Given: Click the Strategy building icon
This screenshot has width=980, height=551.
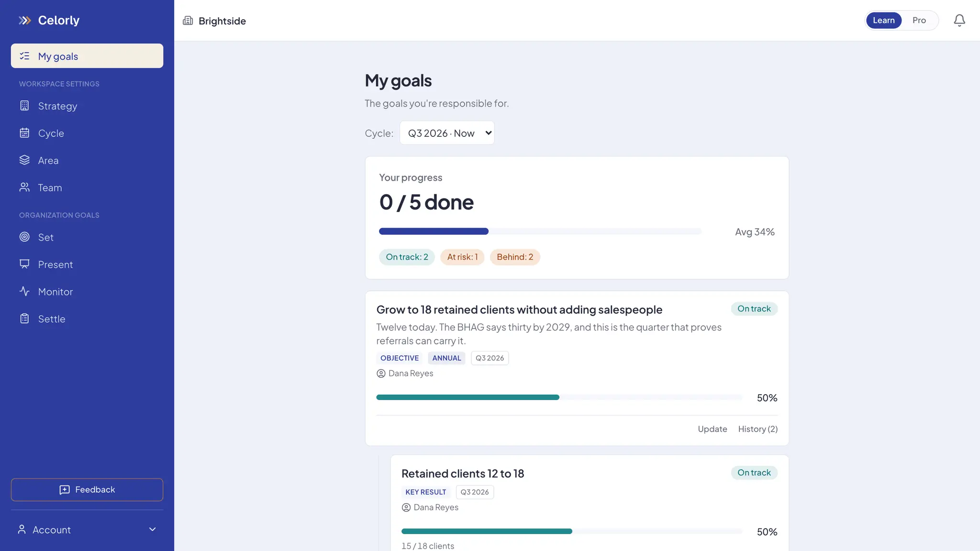Looking at the screenshot, I should point(24,106).
